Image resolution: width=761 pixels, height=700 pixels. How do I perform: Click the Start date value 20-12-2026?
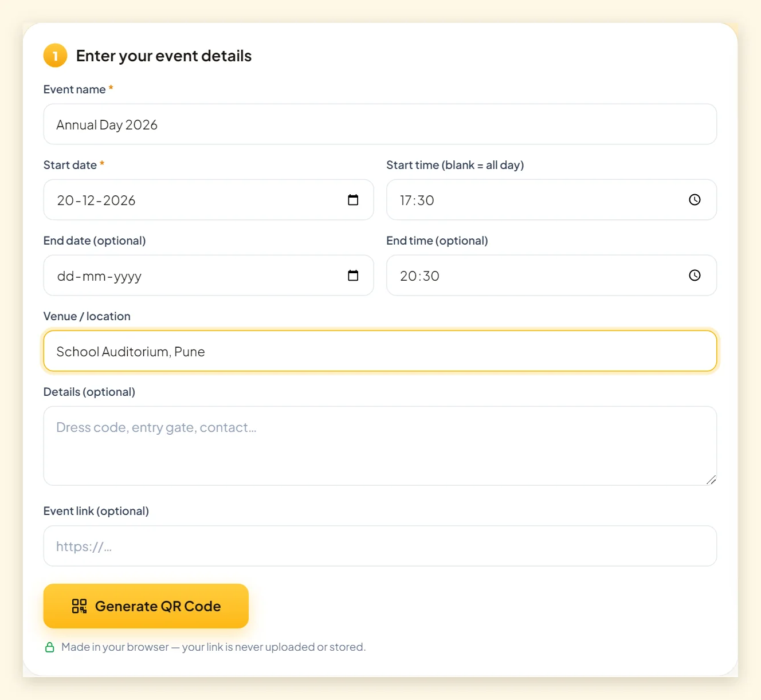(x=96, y=200)
